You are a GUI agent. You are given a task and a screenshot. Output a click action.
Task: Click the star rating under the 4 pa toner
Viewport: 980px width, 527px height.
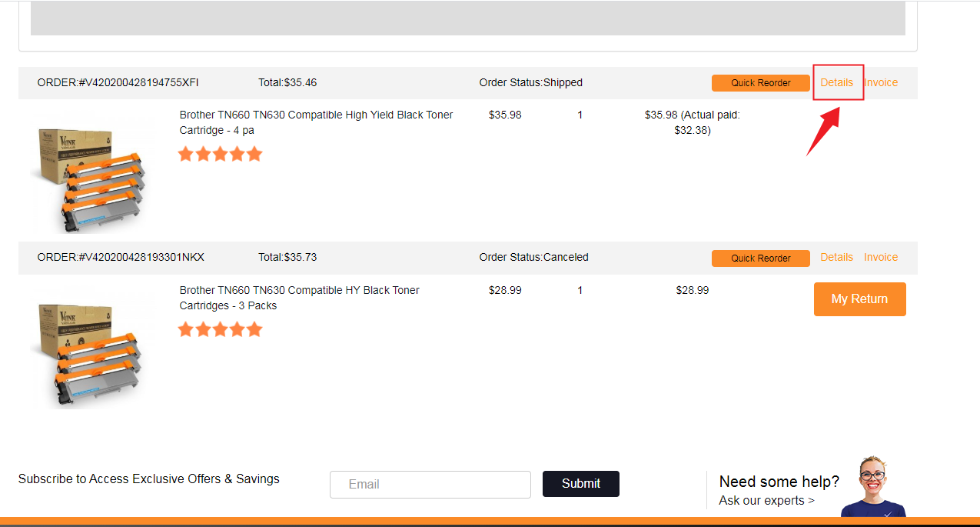(221, 154)
